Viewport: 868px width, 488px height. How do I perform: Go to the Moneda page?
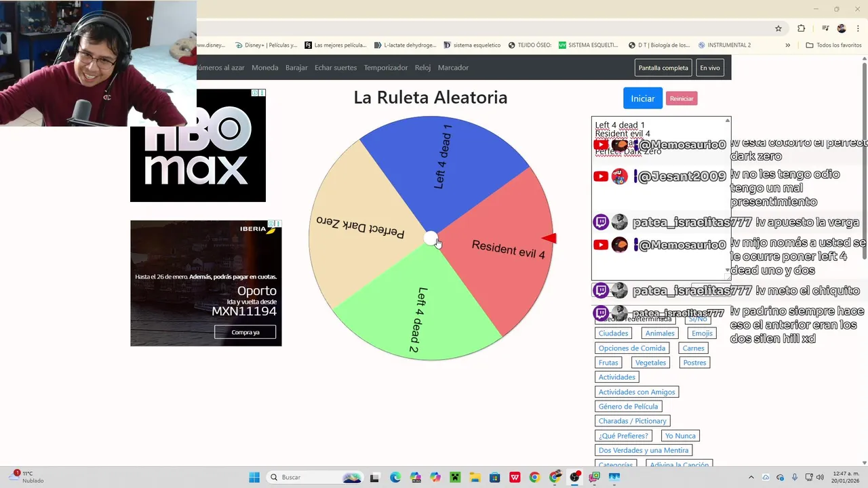pyautogui.click(x=265, y=68)
